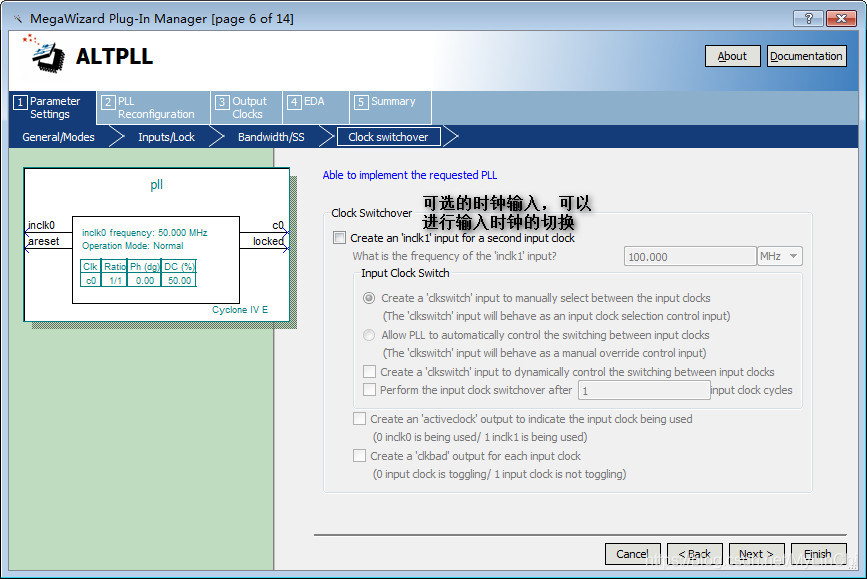Check 'Perform the input clock switchover after' checkbox
The width and height of the screenshot is (867, 579).
(x=369, y=390)
